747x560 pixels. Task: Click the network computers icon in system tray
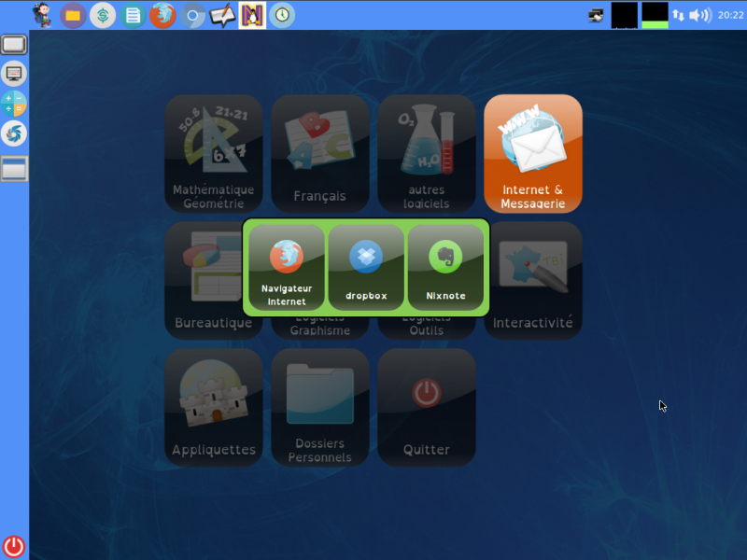596,15
